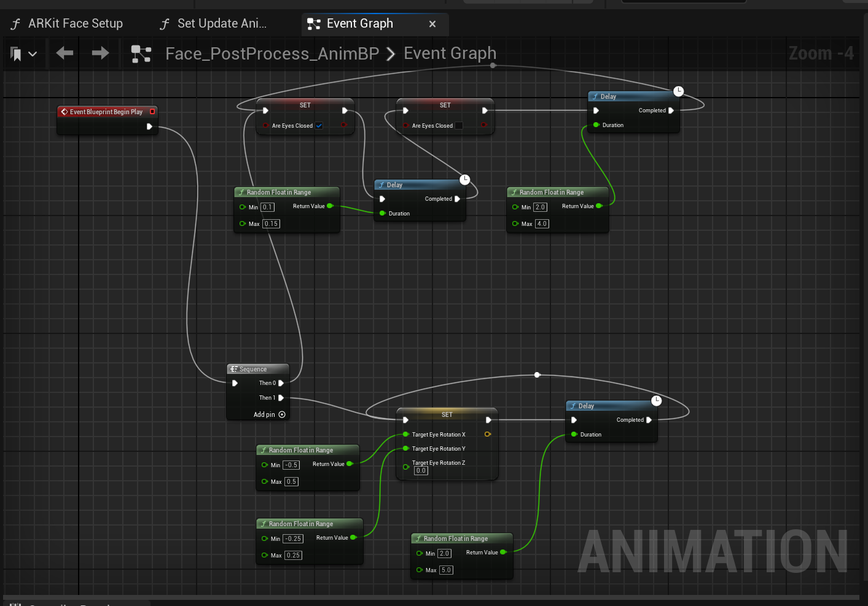Edit the Max field showing 4.0
Viewport: 868px width, 606px height.
pos(542,224)
